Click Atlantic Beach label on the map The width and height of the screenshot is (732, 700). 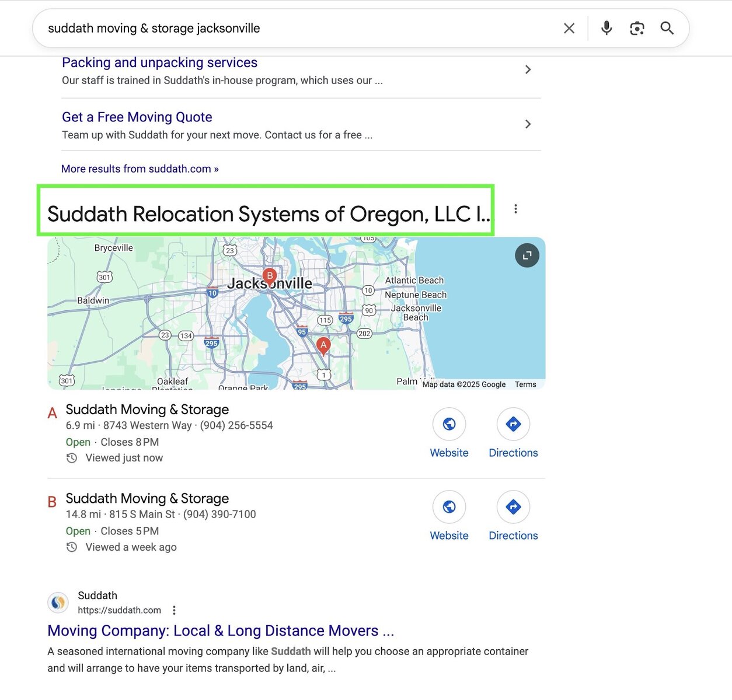click(414, 281)
